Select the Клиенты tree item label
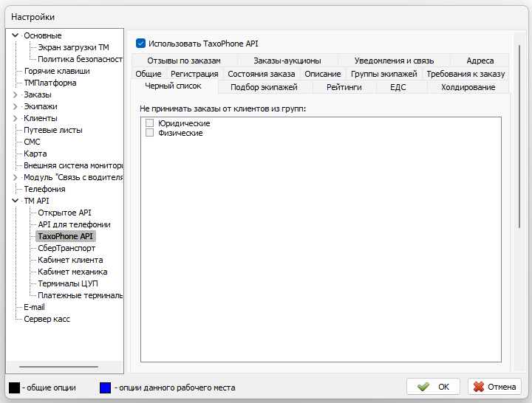Image resolution: width=532 pixels, height=403 pixels. coord(41,119)
